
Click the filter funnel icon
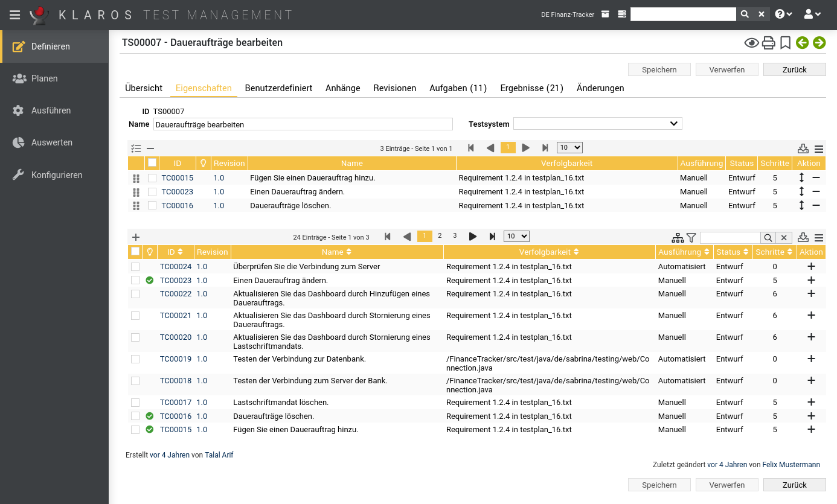click(691, 238)
